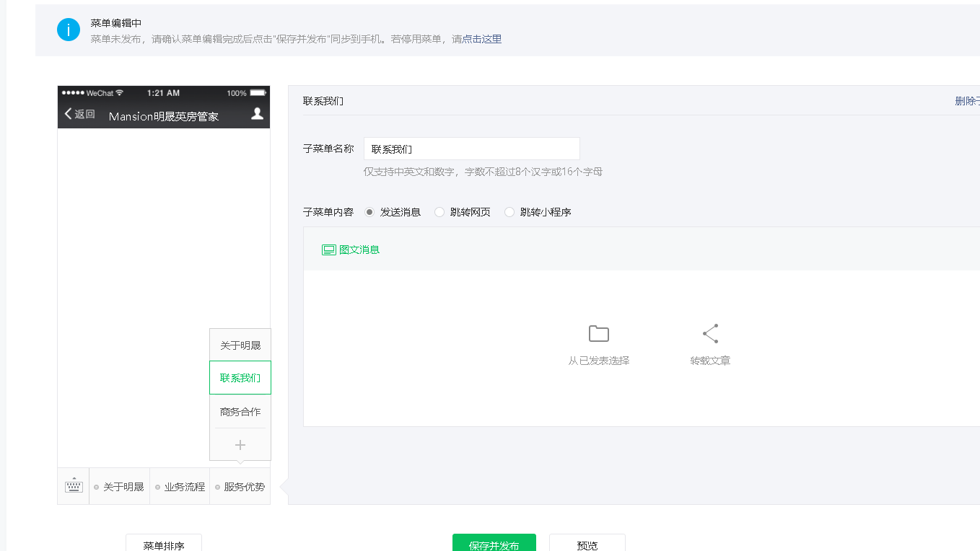Open the 服务优势 bottom menu
980x551 pixels.
coord(240,487)
